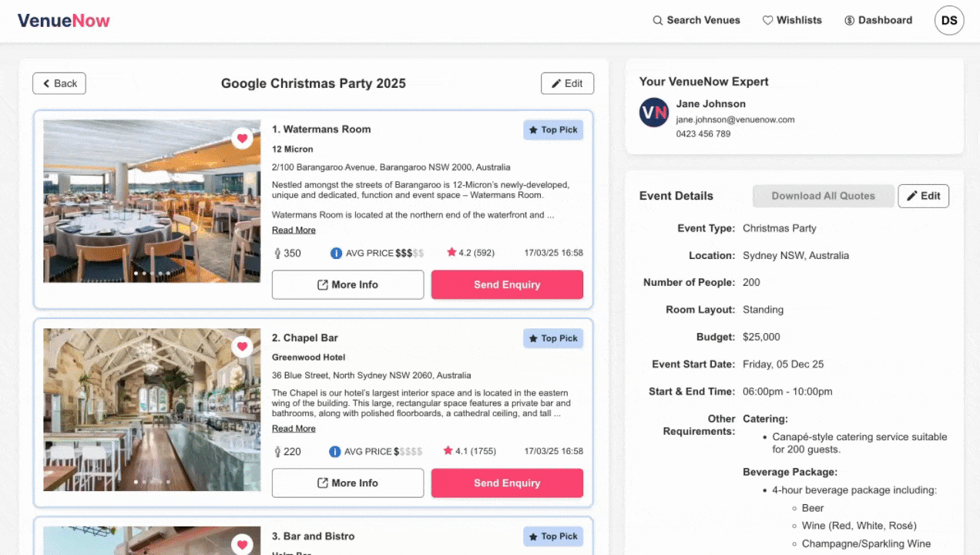
Task: Click the Top Pick badge on Watermans Room
Action: click(553, 129)
